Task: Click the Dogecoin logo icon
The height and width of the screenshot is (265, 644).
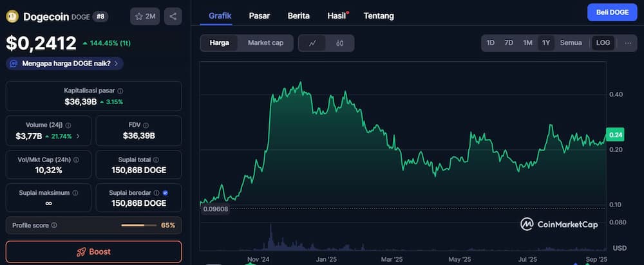Action: (12, 17)
